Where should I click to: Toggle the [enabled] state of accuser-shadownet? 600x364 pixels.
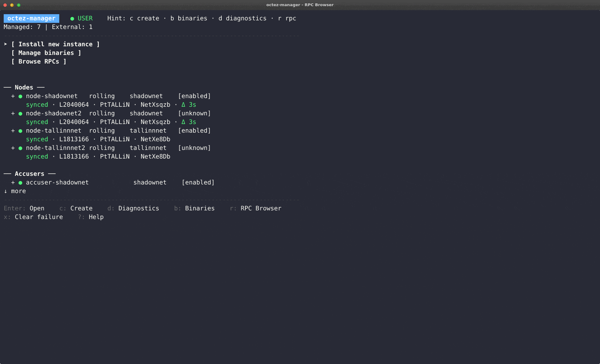[198, 182]
